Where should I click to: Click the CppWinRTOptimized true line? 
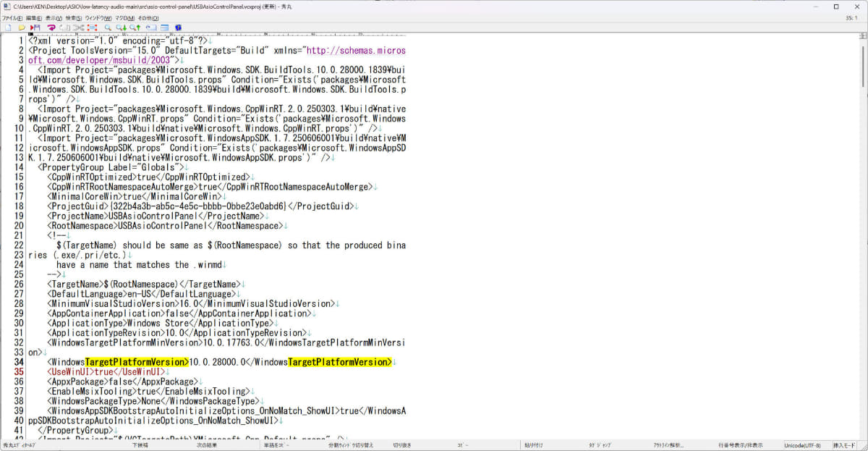(x=148, y=177)
